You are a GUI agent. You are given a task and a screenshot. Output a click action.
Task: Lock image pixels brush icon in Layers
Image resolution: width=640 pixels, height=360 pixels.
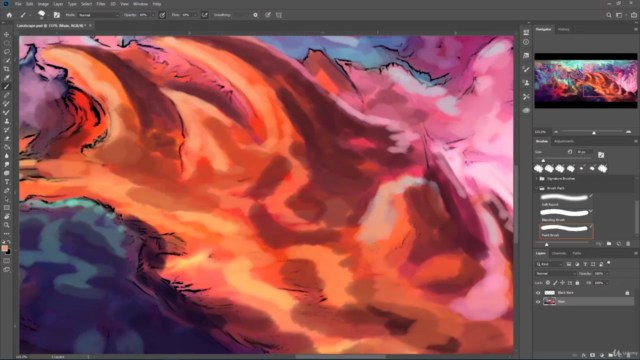(x=555, y=282)
